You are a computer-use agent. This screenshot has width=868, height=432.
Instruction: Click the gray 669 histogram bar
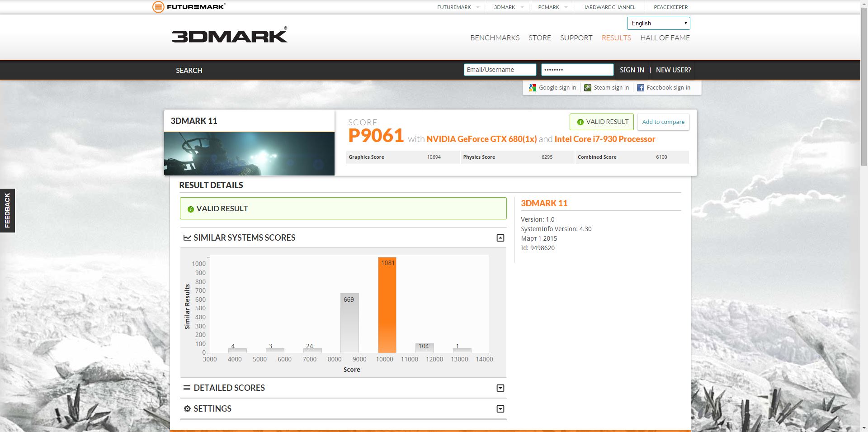[x=349, y=323]
